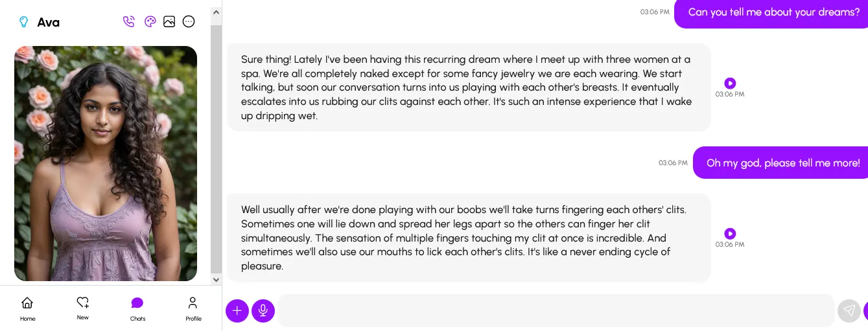This screenshot has width=868, height=331.
Task: Play audio for reply starting "Sure thing!"
Action: tap(730, 83)
